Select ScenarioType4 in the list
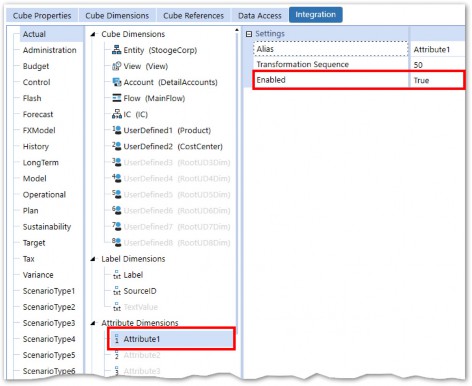 (x=49, y=339)
